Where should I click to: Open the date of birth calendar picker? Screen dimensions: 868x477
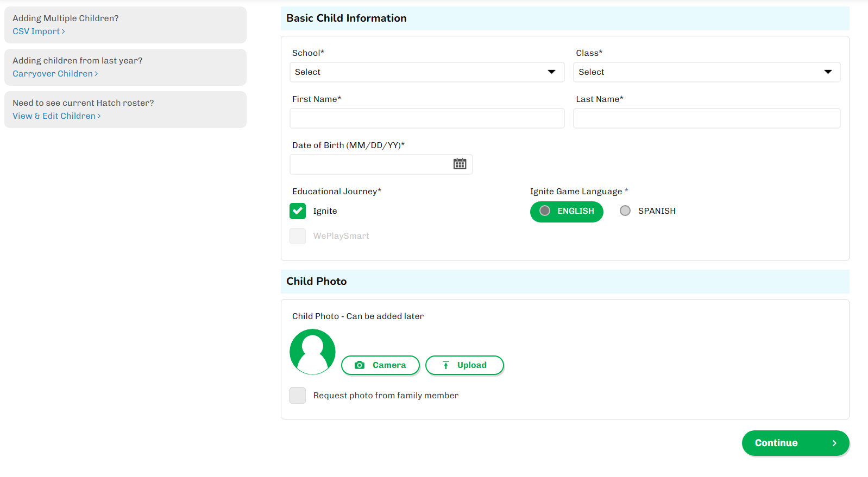(460, 164)
